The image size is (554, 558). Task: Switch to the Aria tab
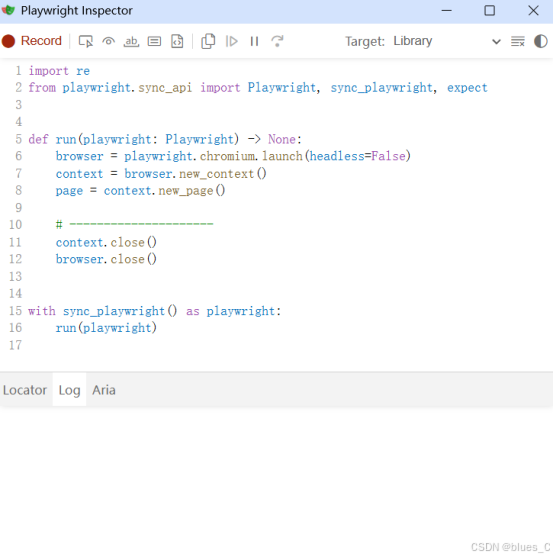pos(104,390)
